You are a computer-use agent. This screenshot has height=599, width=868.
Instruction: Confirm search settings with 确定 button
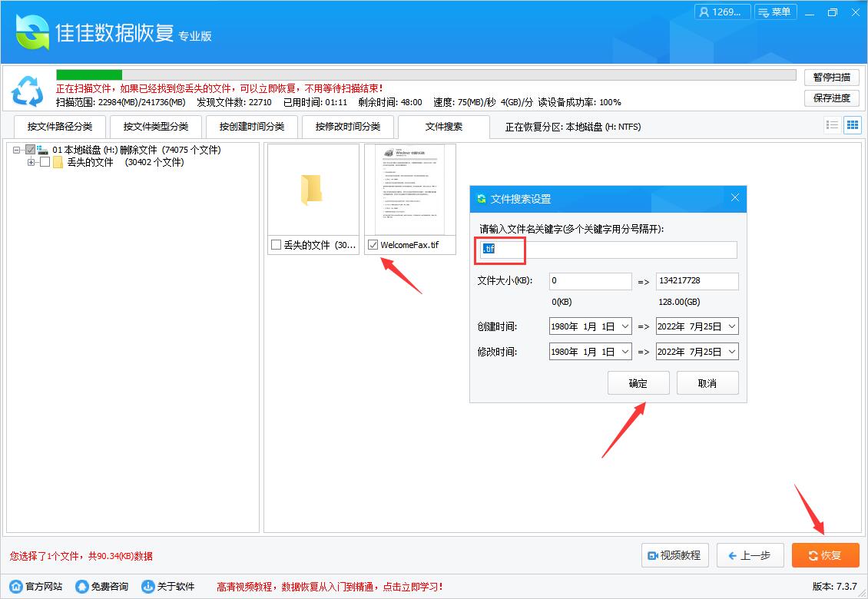638,382
